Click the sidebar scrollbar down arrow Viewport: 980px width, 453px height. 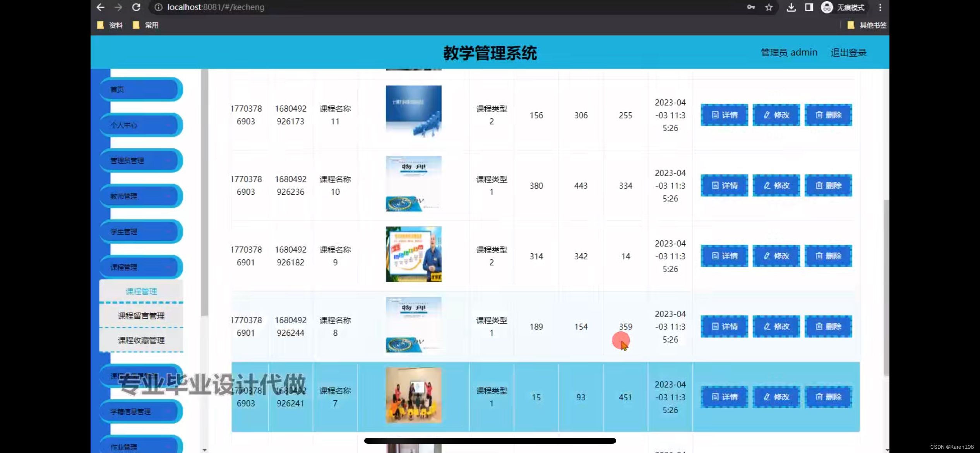tap(205, 450)
